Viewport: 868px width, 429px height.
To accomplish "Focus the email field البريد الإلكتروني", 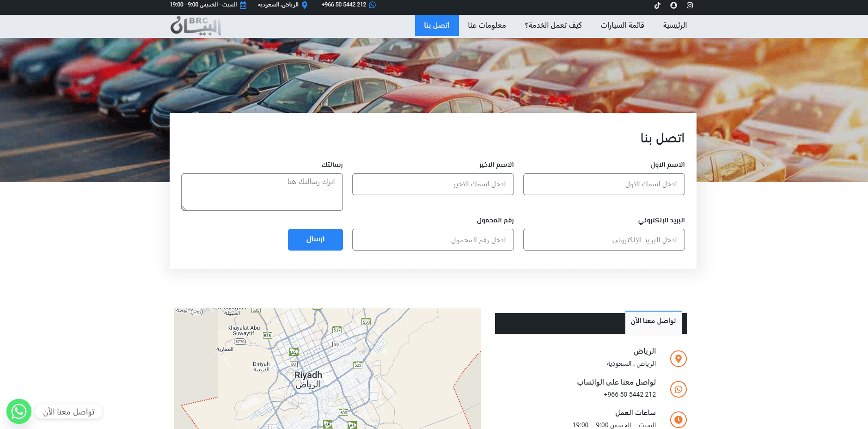I will pos(604,239).
